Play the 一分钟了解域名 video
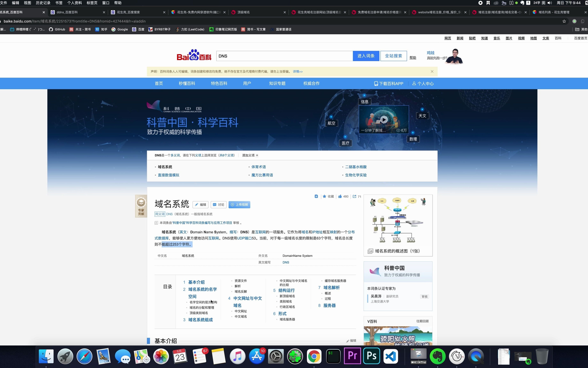The height and width of the screenshot is (368, 588). 384,119
